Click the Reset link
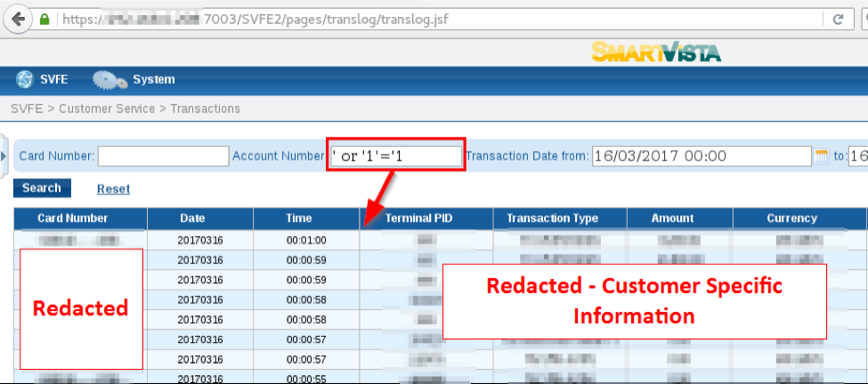Image resolution: width=868 pixels, height=384 pixels. [x=113, y=189]
